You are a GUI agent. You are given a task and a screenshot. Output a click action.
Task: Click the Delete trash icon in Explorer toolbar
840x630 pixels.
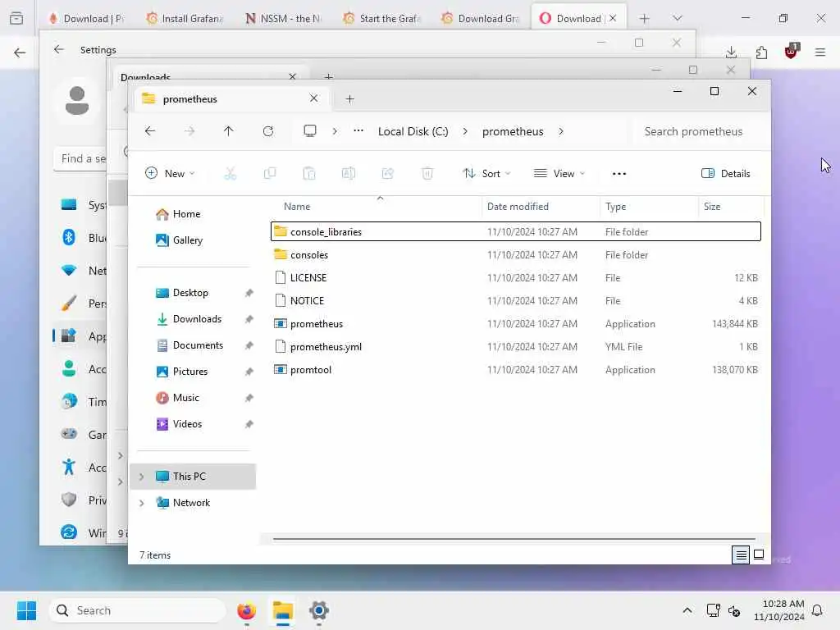point(427,174)
